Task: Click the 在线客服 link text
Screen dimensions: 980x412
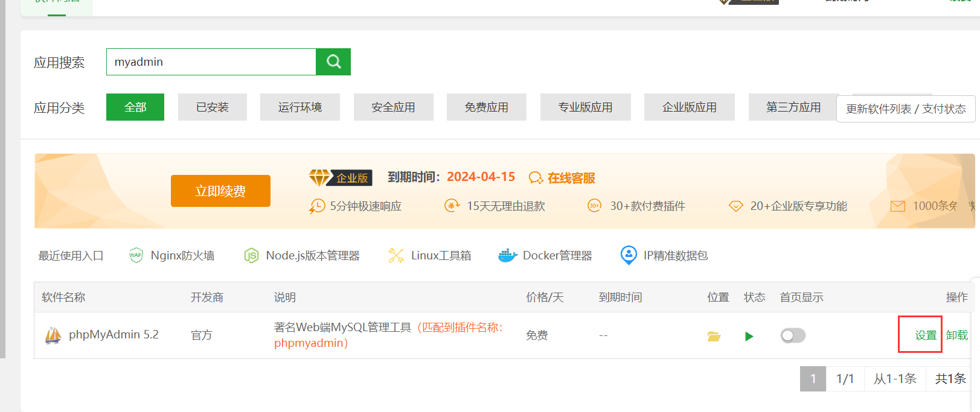Action: pos(571,178)
